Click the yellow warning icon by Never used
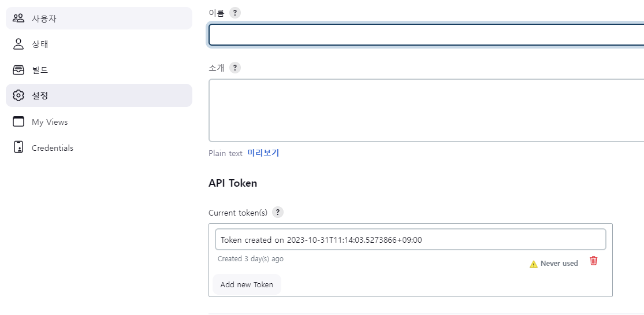 534,264
